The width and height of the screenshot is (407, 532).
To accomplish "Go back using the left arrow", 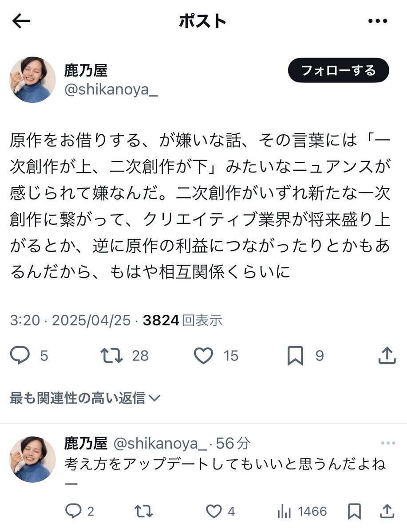I will coord(21,21).
